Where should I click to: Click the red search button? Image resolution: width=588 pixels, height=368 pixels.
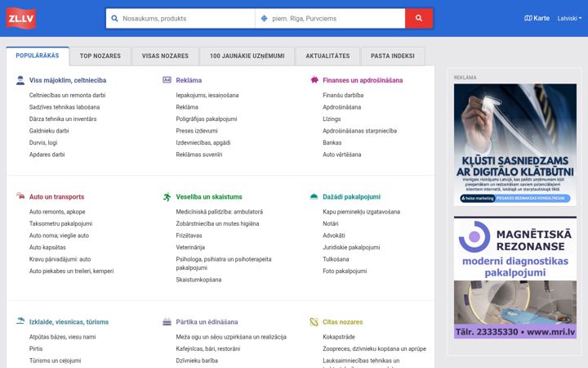[419, 18]
